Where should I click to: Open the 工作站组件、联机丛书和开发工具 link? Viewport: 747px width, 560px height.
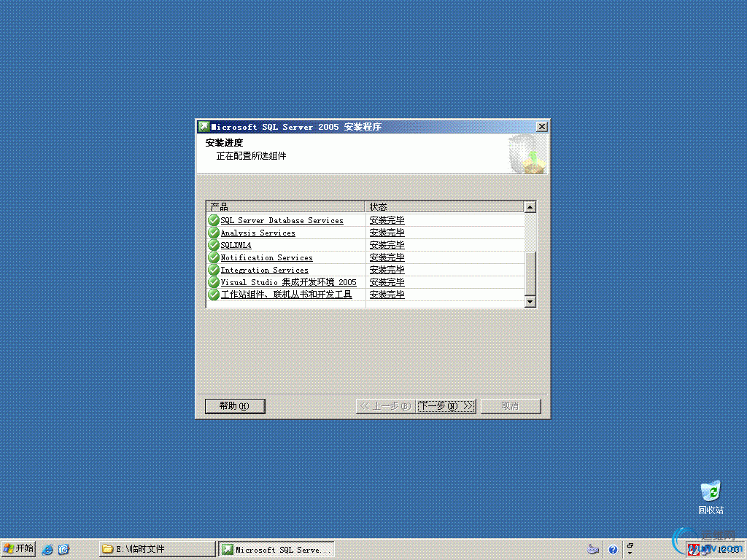pyautogui.click(x=286, y=295)
